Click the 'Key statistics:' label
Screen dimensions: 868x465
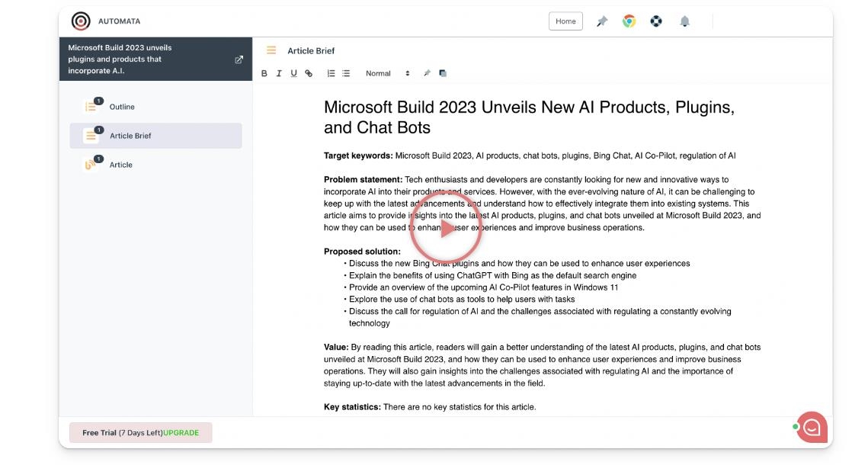tap(352, 407)
